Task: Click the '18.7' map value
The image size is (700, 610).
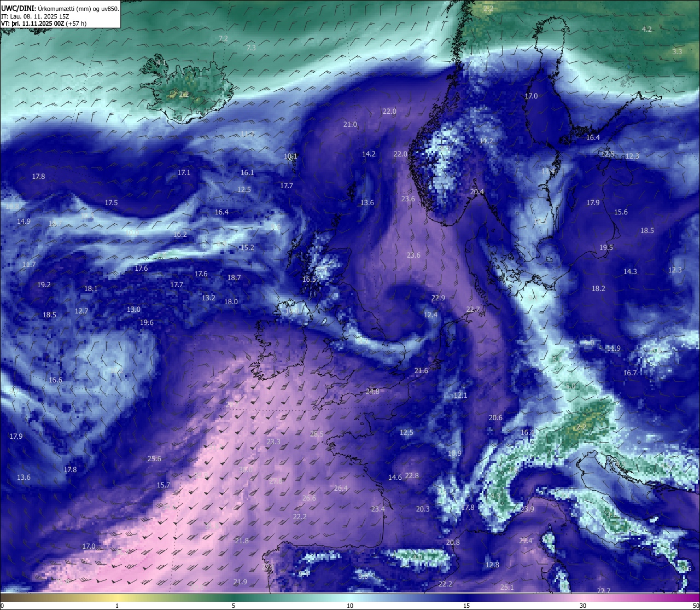Action: click(x=234, y=277)
